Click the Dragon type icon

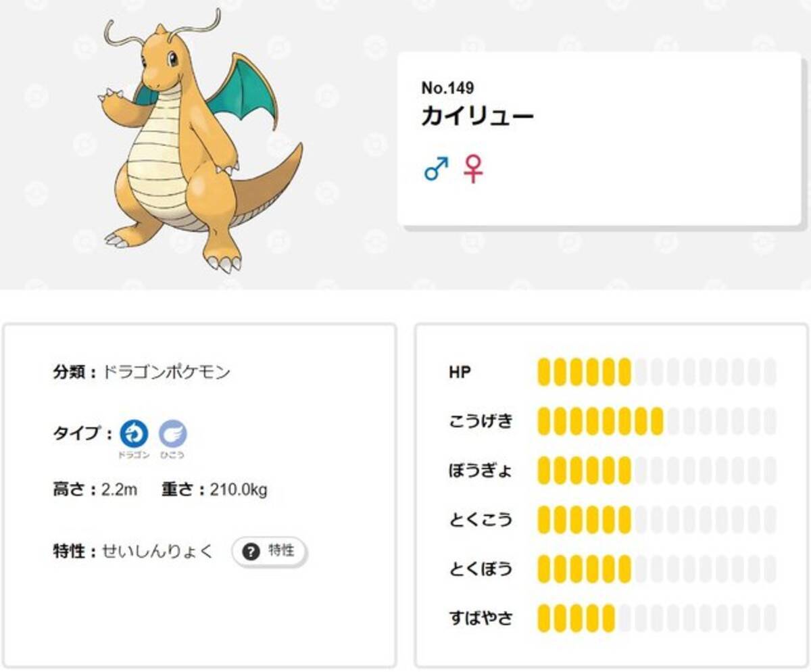point(134,434)
